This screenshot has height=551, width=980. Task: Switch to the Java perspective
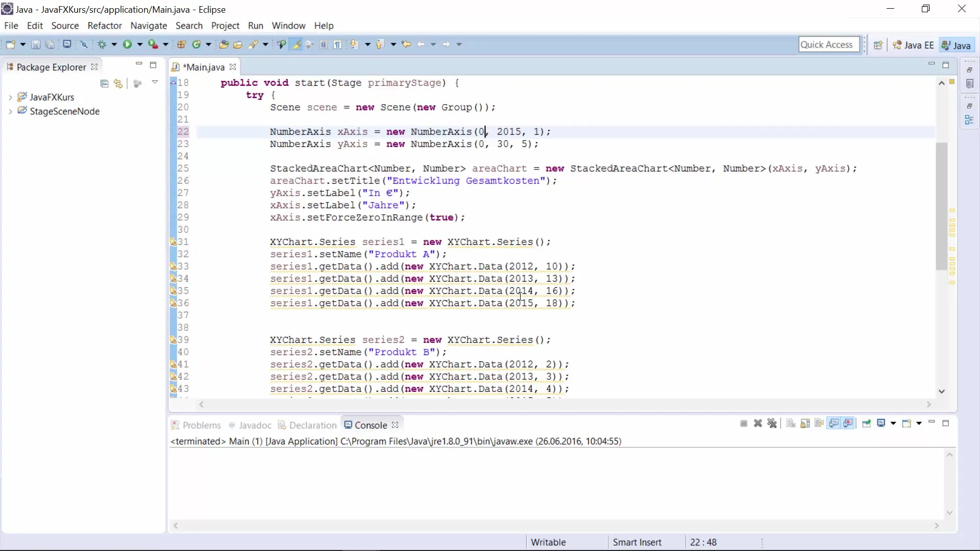point(956,45)
